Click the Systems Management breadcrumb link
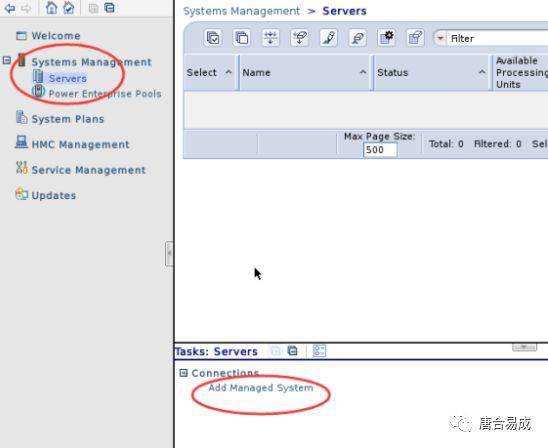548x448 pixels. [241, 11]
